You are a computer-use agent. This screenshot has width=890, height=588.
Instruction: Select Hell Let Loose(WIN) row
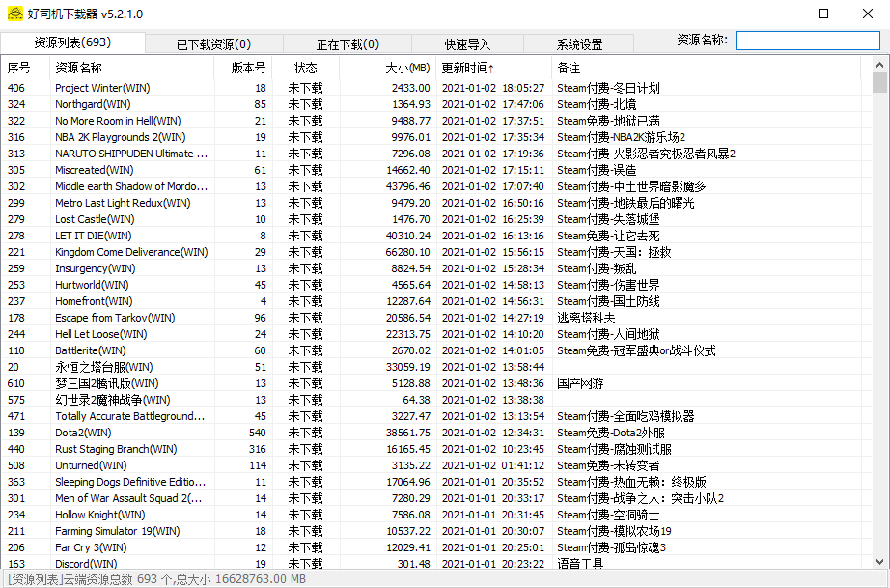(x=436, y=334)
